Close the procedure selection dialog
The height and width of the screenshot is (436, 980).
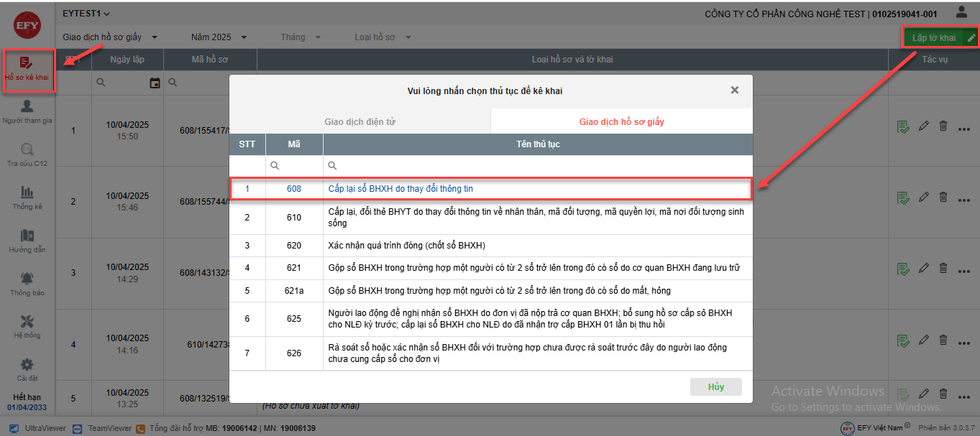[734, 91]
